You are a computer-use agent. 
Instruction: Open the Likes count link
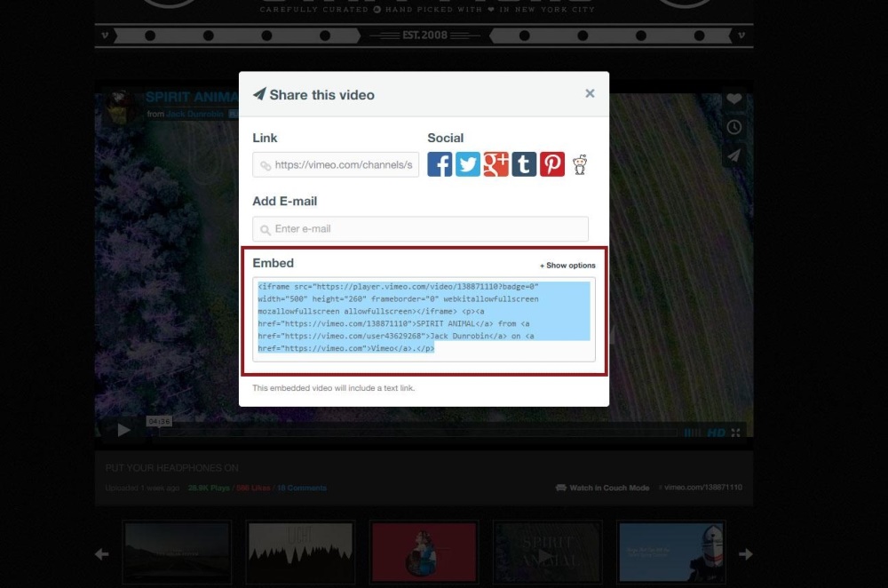pos(253,488)
